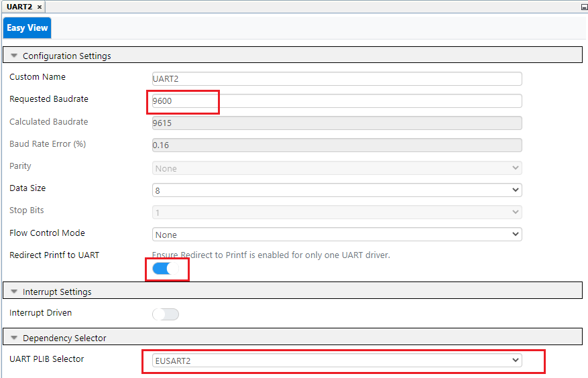This screenshot has width=588, height=378.
Task: Enable the Interrupt Driven switch
Action: tap(166, 314)
